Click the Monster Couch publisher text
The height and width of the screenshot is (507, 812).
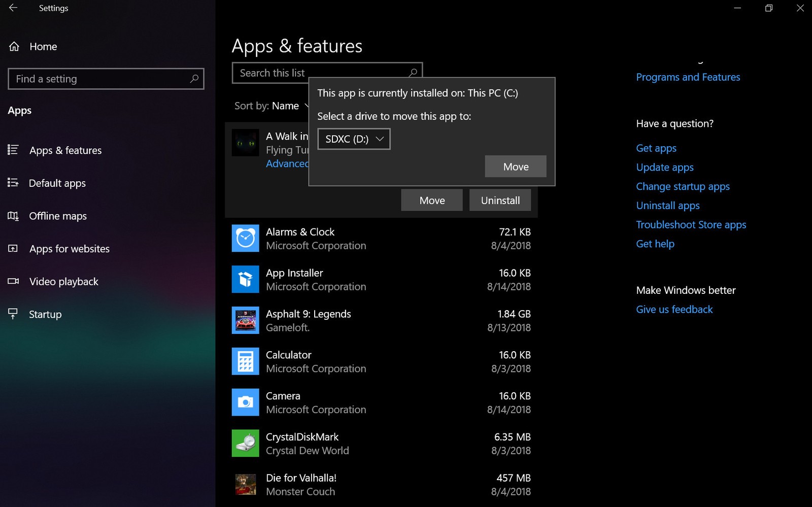[300, 492]
